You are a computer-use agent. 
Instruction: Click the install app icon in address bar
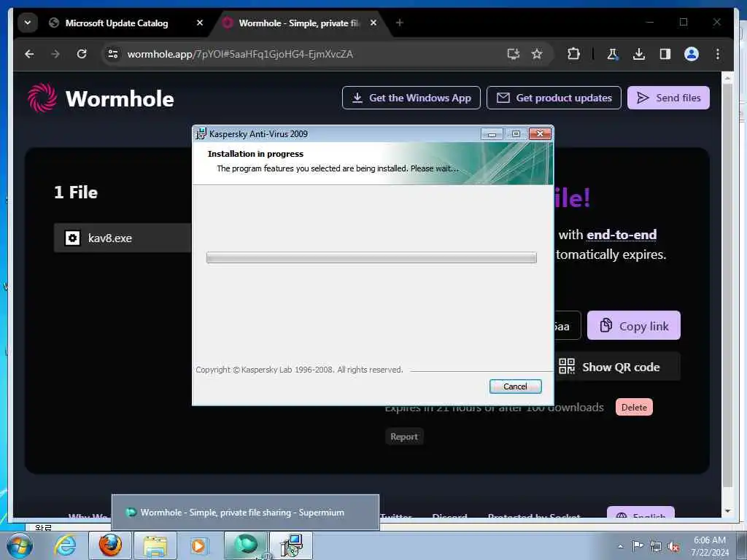click(513, 54)
